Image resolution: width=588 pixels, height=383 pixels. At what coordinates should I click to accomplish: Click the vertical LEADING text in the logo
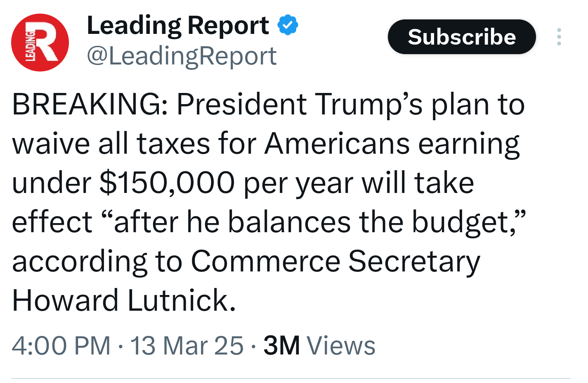pyautogui.click(x=30, y=47)
